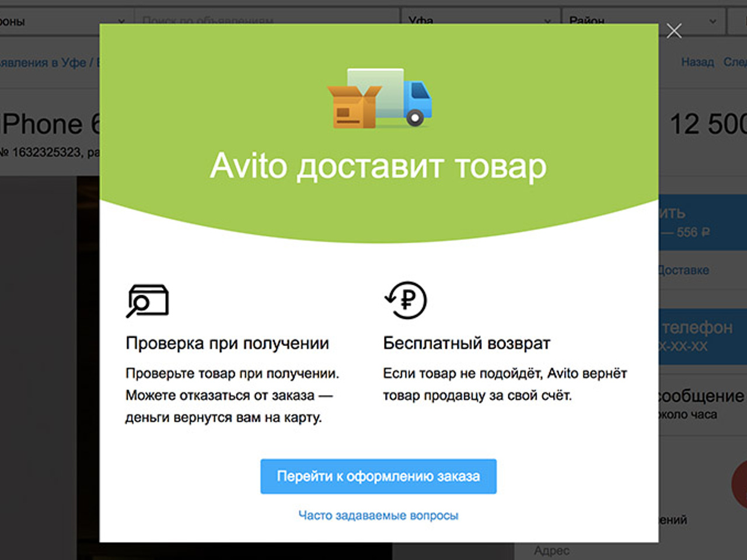747x560 pixels.
Task: Click the ruble refund arrow icon
Action: point(406,300)
